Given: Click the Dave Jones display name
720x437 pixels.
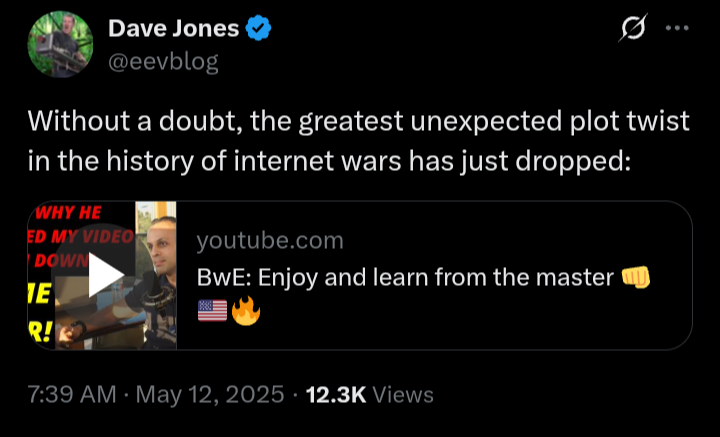Looking at the screenshot, I should 174,28.
